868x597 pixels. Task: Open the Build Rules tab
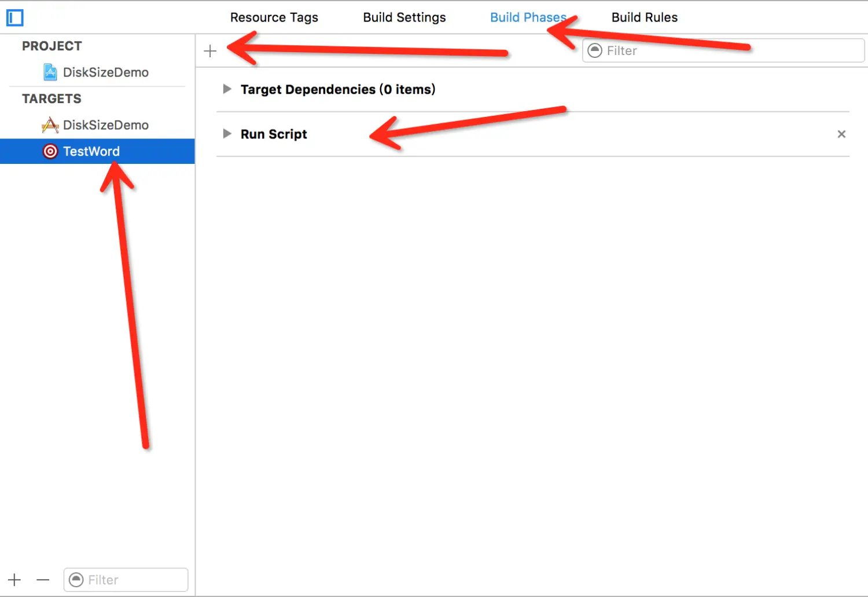(645, 17)
